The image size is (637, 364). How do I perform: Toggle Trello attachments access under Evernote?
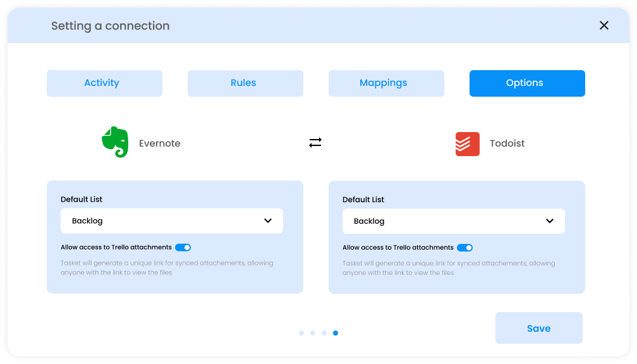pos(183,248)
